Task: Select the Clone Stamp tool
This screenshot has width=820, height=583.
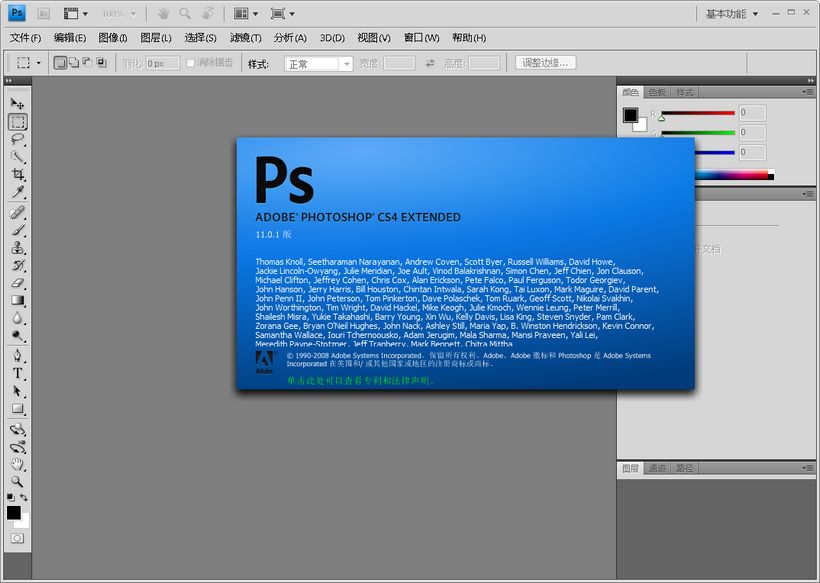Action: tap(17, 248)
